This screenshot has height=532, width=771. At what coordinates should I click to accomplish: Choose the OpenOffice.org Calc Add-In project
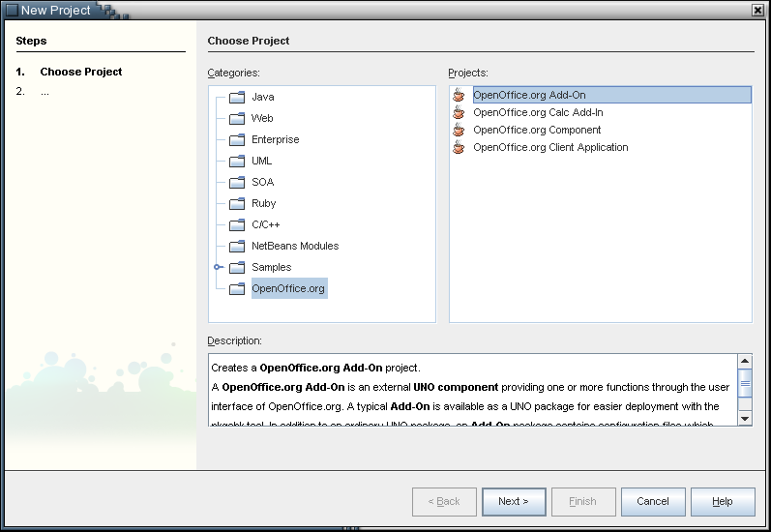pos(538,112)
